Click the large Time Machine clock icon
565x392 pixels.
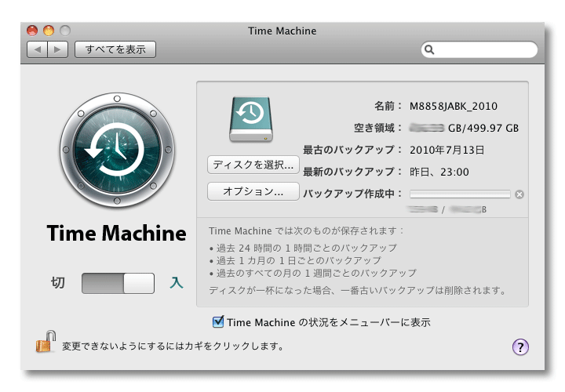tap(117, 150)
